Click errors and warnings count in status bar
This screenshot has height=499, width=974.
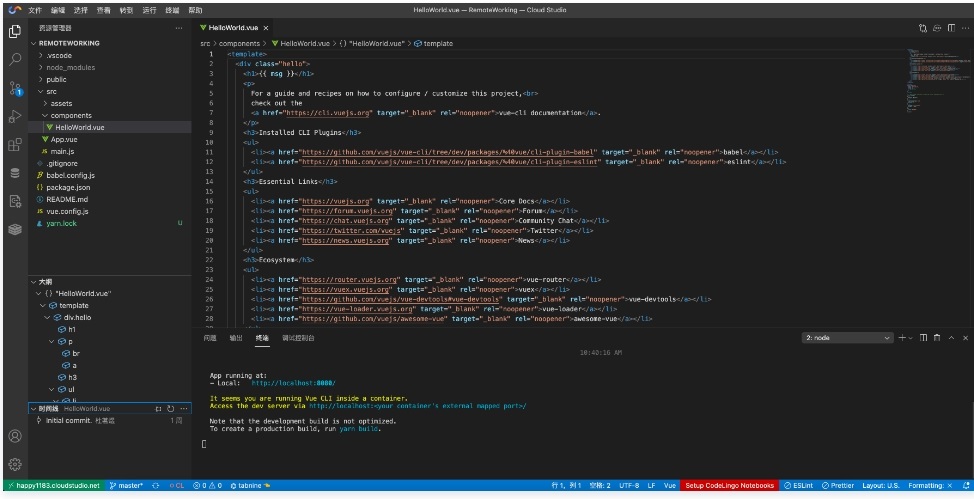coord(207,485)
